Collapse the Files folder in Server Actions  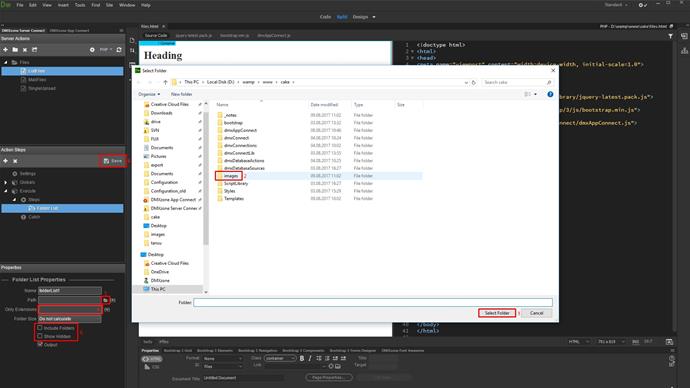click(6, 62)
